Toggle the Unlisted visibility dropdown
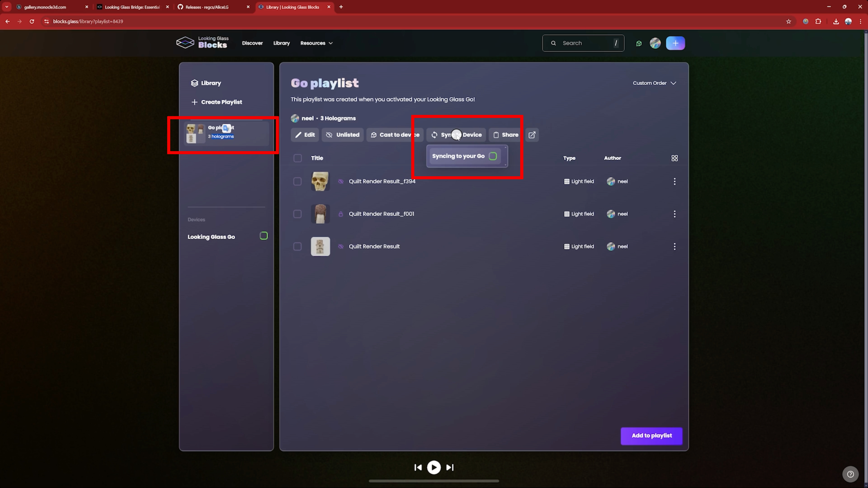Screen dimensions: 868x488 click(342, 135)
